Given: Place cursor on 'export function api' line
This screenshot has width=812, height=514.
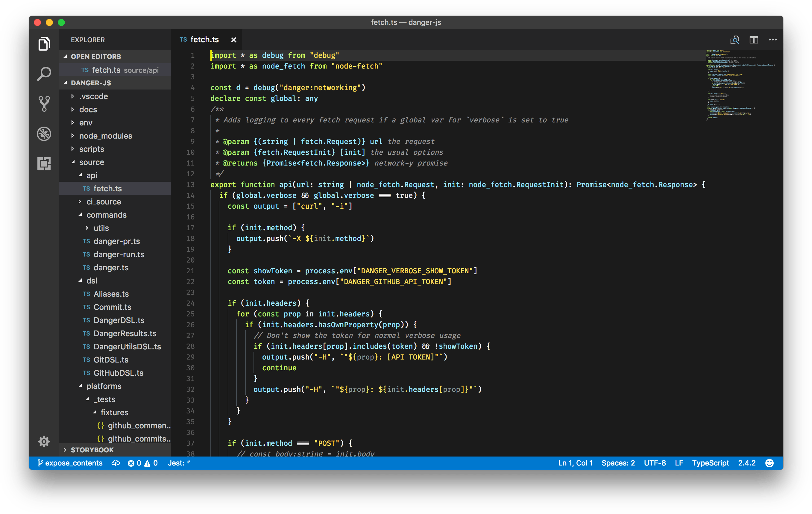Looking at the screenshot, I should coord(458,184).
